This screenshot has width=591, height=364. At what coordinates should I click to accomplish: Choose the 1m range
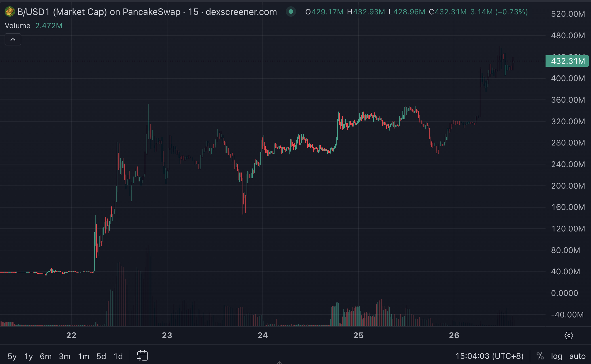(84, 357)
